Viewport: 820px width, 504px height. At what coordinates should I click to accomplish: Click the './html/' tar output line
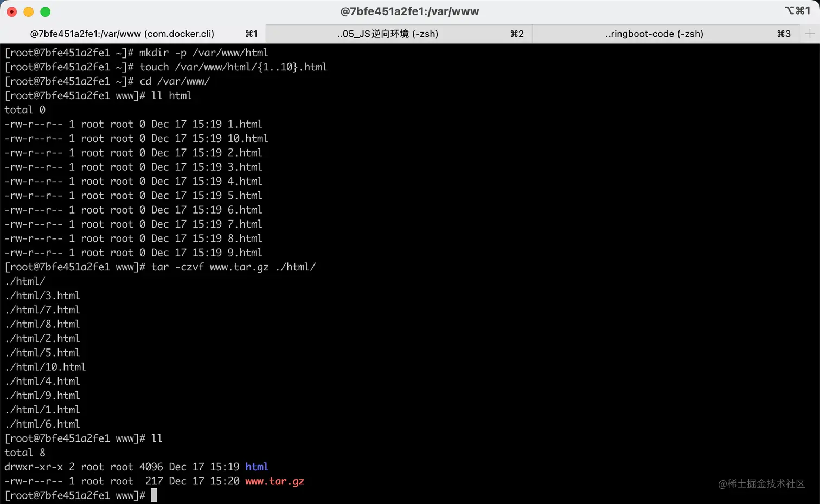[25, 281]
